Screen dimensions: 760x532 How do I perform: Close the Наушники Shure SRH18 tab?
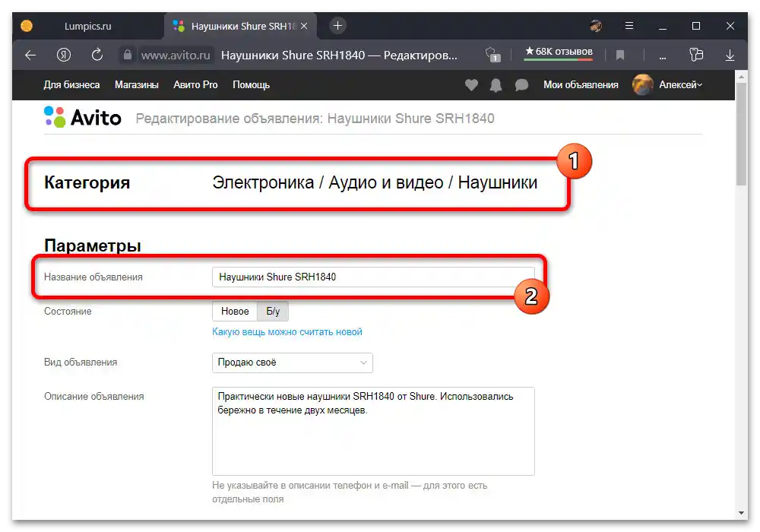pyautogui.click(x=304, y=26)
